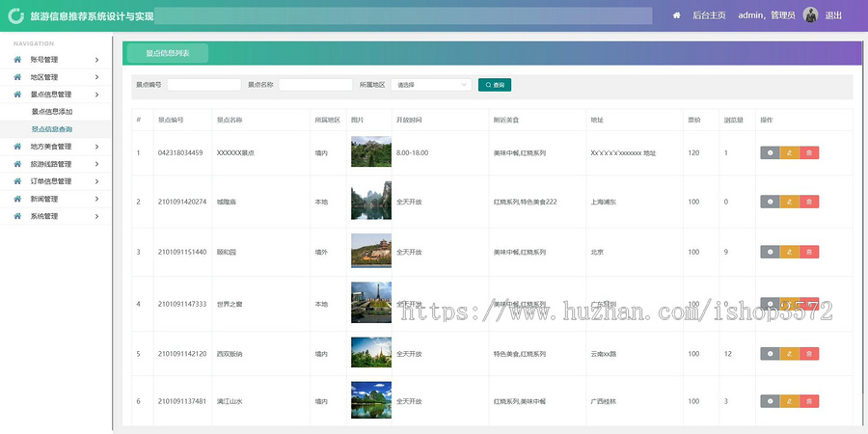Screen dimensions: 868x434
Task: Click the admin, 管理员 user label
Action: 767,15
